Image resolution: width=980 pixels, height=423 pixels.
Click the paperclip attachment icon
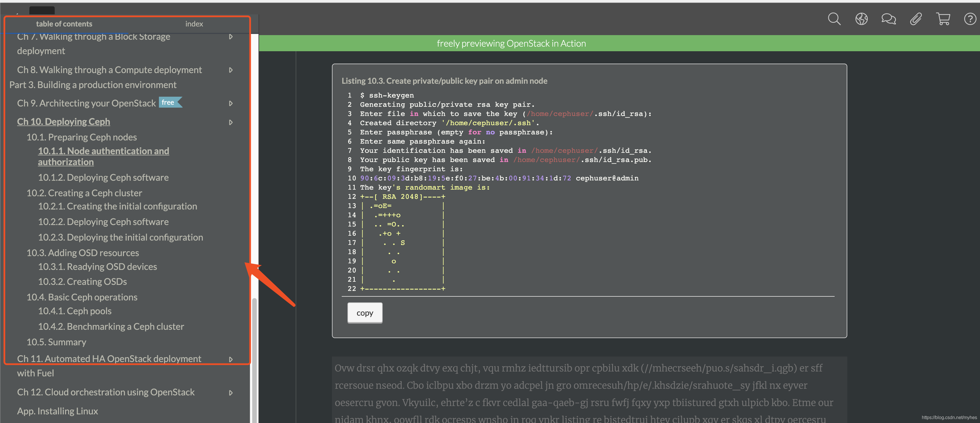[x=916, y=19]
